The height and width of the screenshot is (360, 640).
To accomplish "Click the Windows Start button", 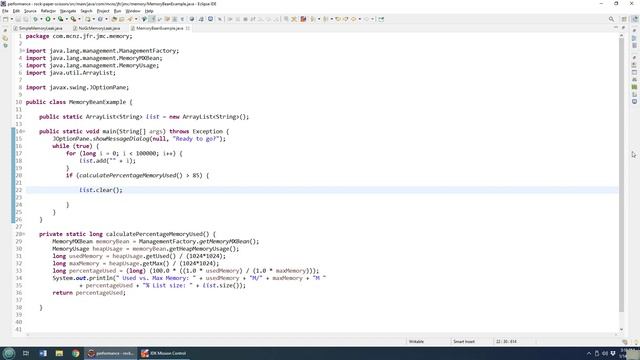I will pos(9,353).
